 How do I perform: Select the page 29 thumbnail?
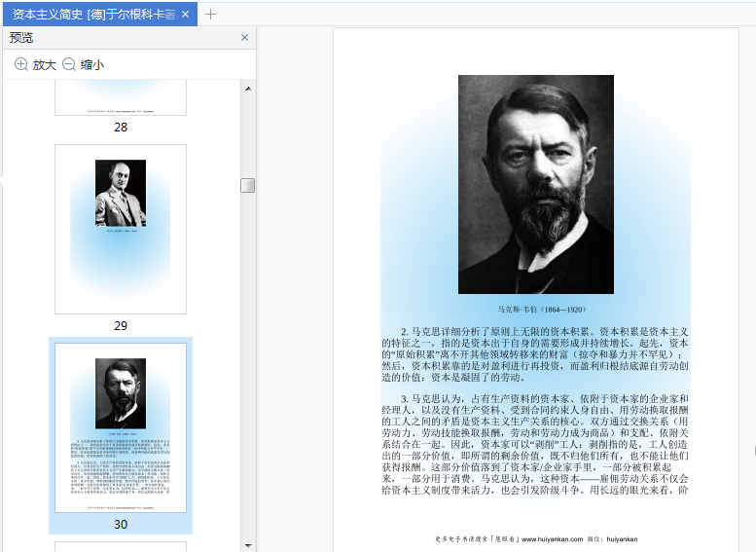121,229
